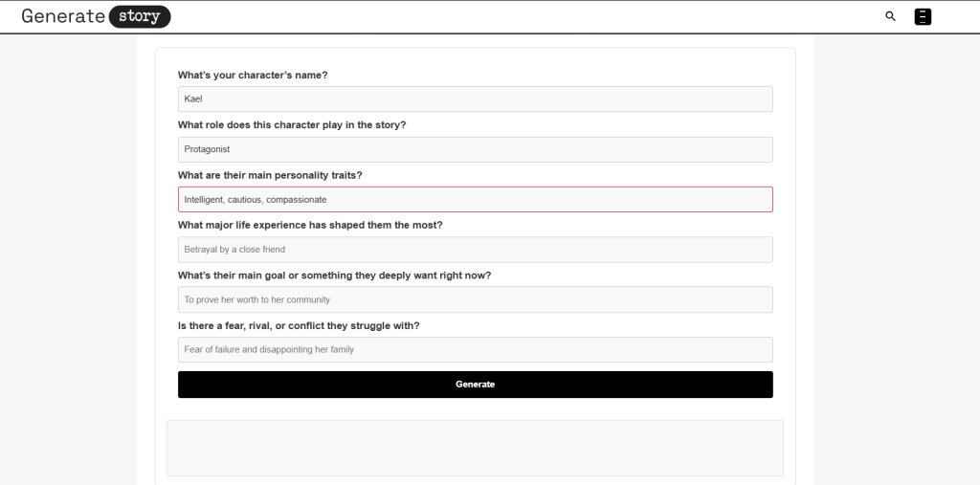980x485 pixels.
Task: Click the blank header bar area
Action: click(x=526, y=16)
